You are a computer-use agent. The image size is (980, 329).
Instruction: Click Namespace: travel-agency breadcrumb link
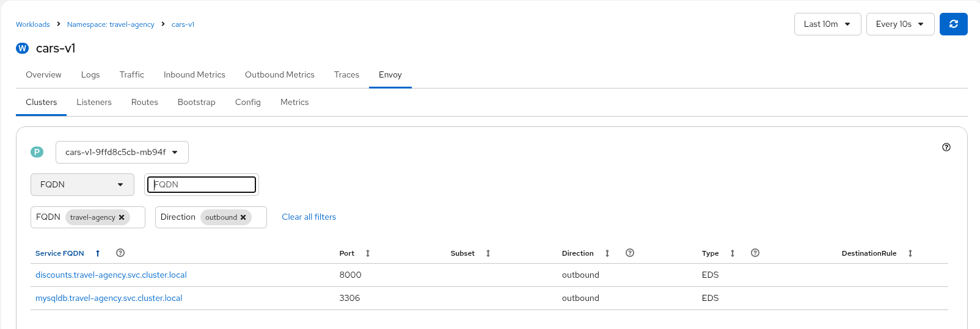(111, 24)
